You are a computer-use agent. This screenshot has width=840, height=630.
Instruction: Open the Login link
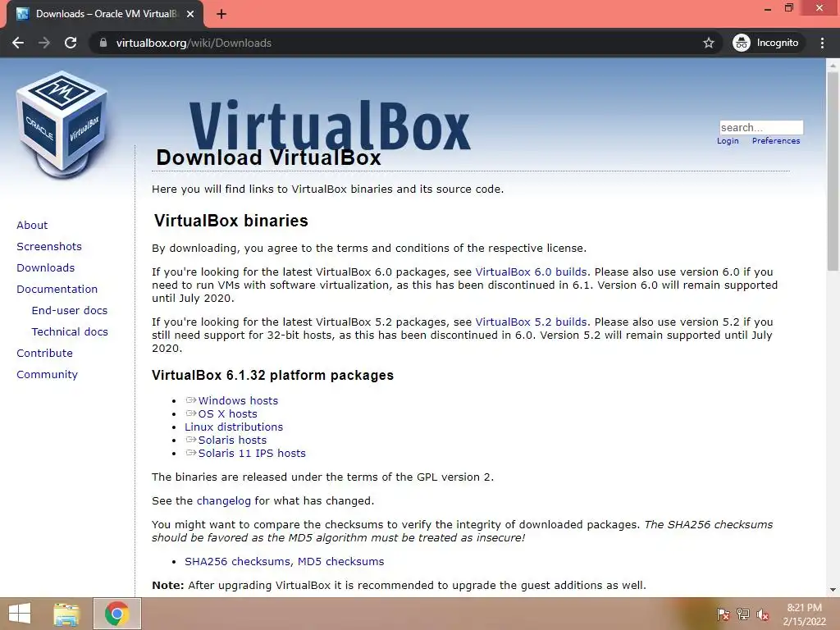(728, 140)
